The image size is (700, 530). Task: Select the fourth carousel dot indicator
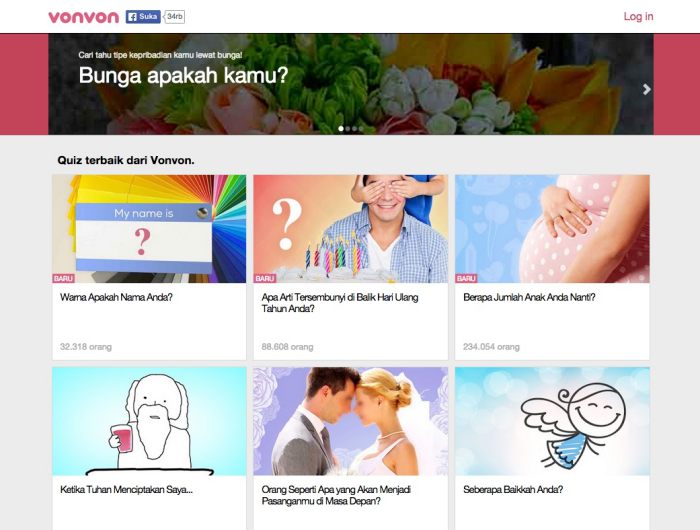coord(361,129)
